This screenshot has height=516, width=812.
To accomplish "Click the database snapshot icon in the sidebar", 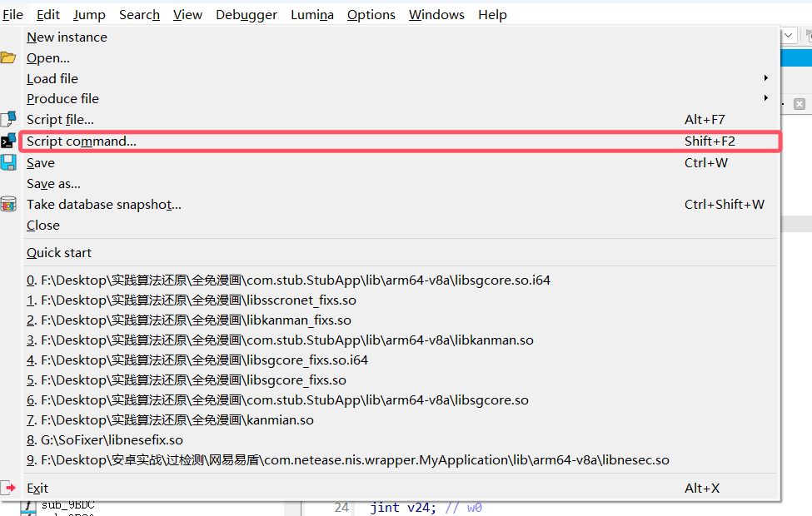I will pyautogui.click(x=8, y=204).
